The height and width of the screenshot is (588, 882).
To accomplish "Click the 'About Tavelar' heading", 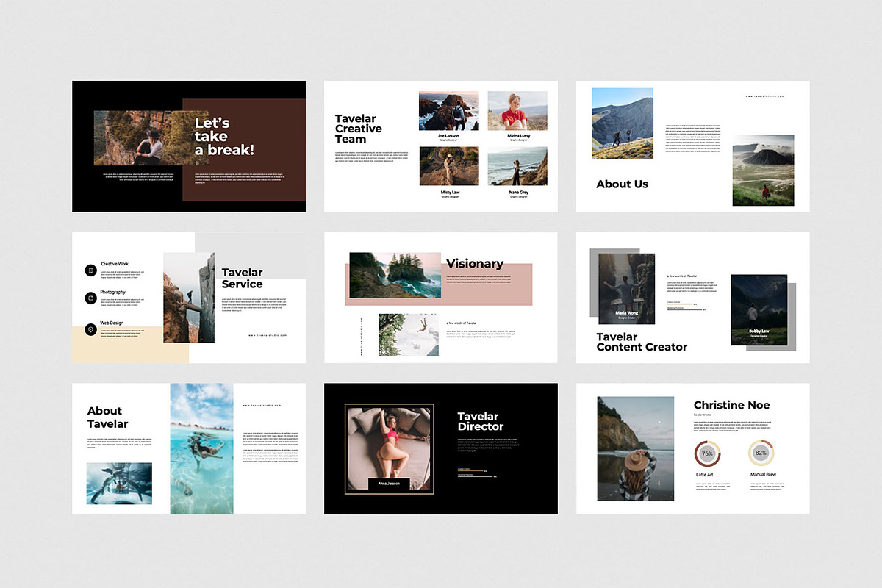I will pos(107,417).
